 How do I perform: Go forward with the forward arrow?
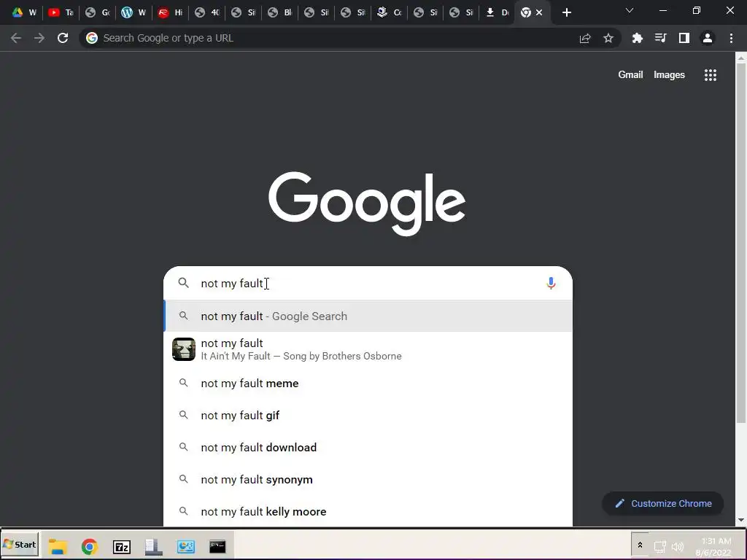click(39, 38)
